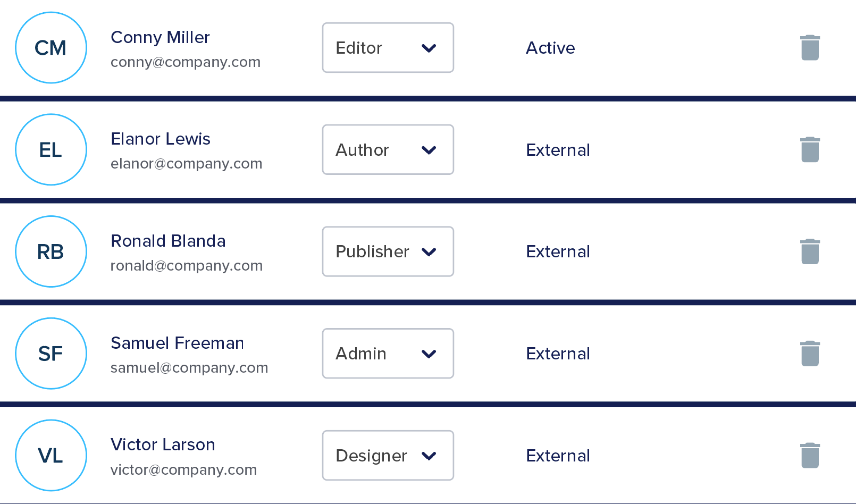Remove Ronald Blanda via trash icon

tap(810, 251)
